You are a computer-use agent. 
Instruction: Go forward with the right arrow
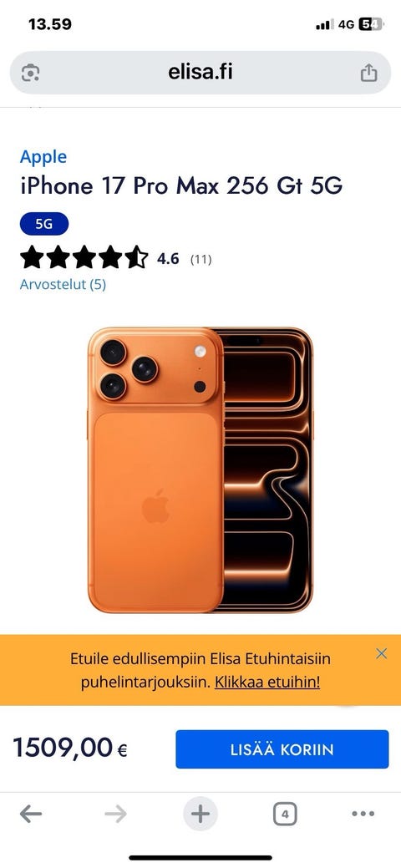pyautogui.click(x=115, y=814)
